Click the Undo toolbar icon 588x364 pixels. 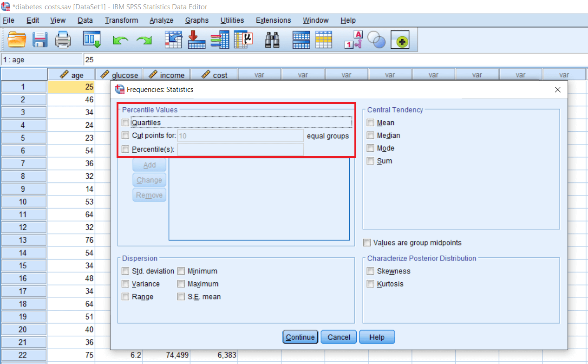pyautogui.click(x=120, y=40)
